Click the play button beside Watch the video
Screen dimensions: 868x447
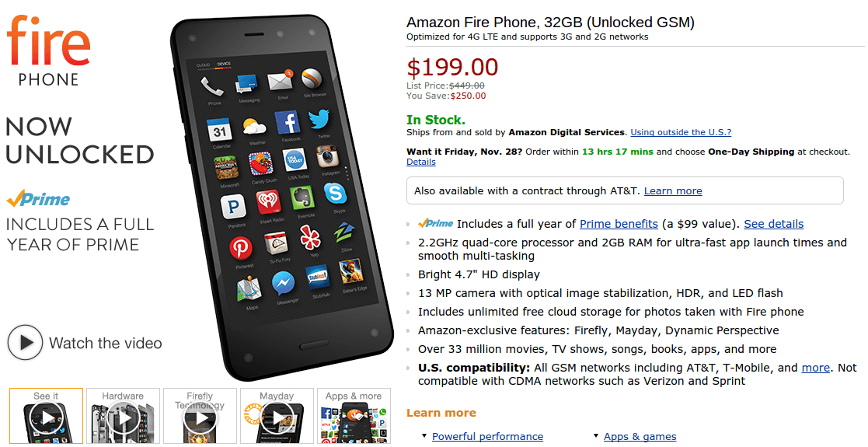(x=25, y=343)
